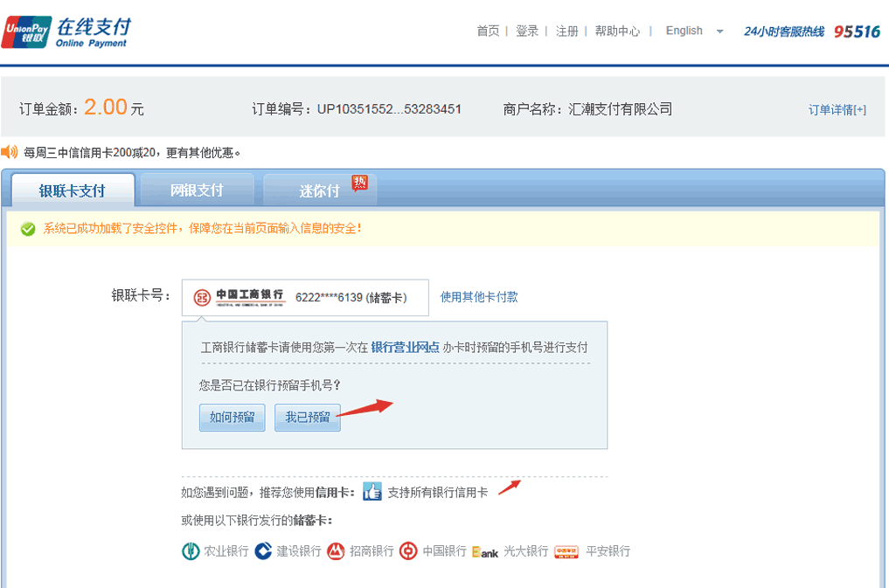Click the ICBC bank logo icon

(202, 297)
